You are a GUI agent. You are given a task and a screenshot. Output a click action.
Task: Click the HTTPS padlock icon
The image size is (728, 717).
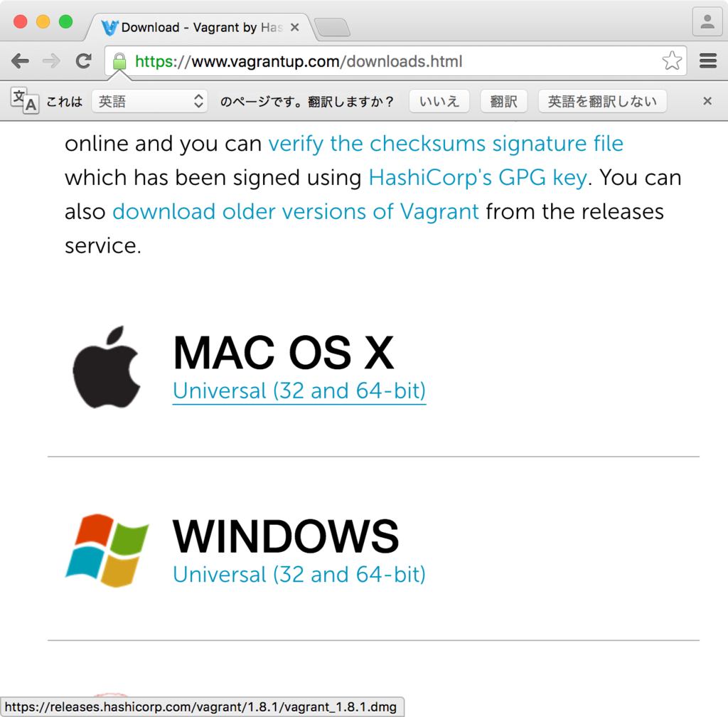tap(118, 61)
